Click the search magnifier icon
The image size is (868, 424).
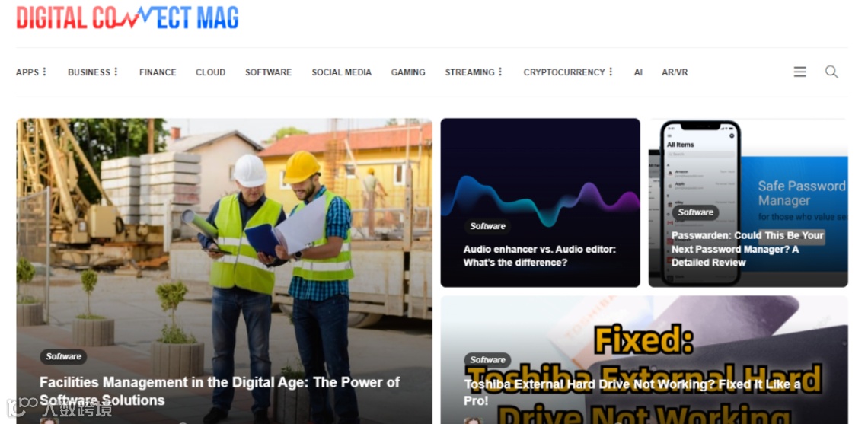tap(831, 72)
